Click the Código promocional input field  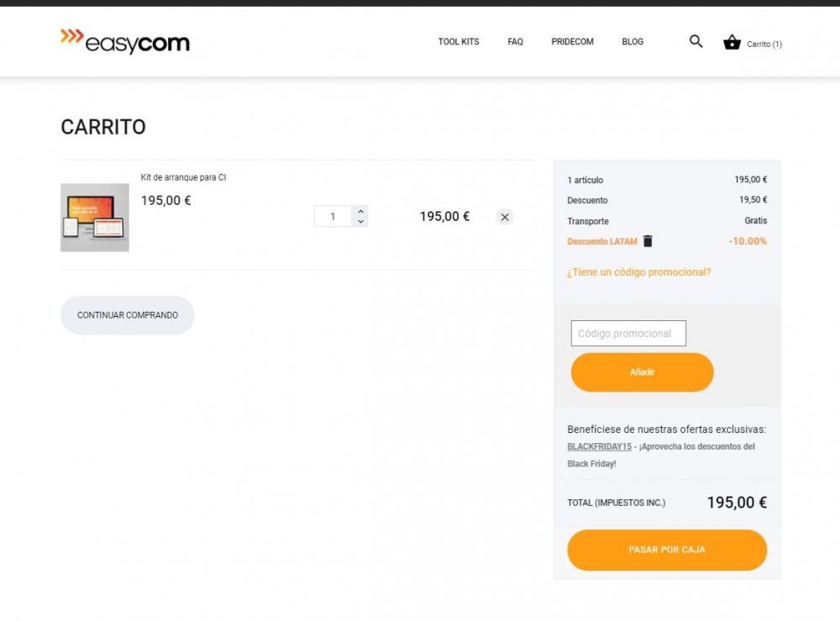[628, 333]
